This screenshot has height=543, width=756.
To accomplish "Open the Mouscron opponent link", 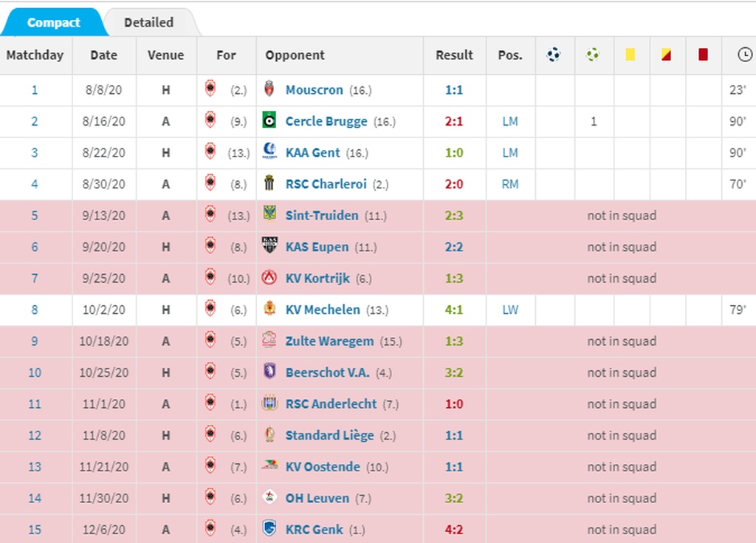I will [315, 90].
